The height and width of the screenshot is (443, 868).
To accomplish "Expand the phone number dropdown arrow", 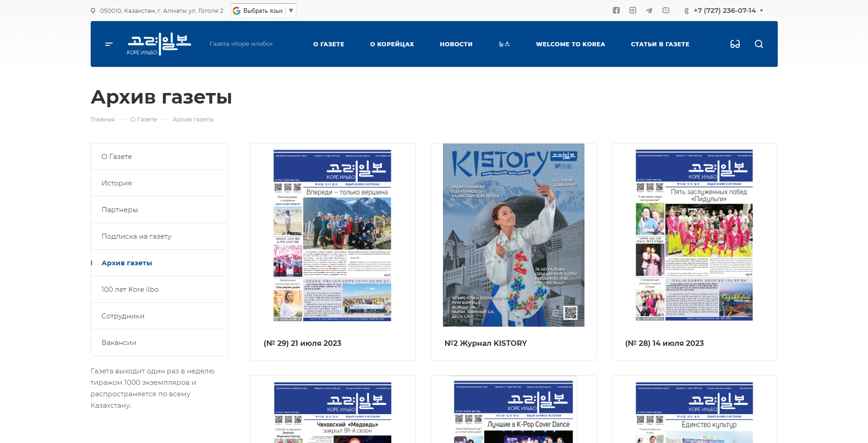I will [x=761, y=11].
